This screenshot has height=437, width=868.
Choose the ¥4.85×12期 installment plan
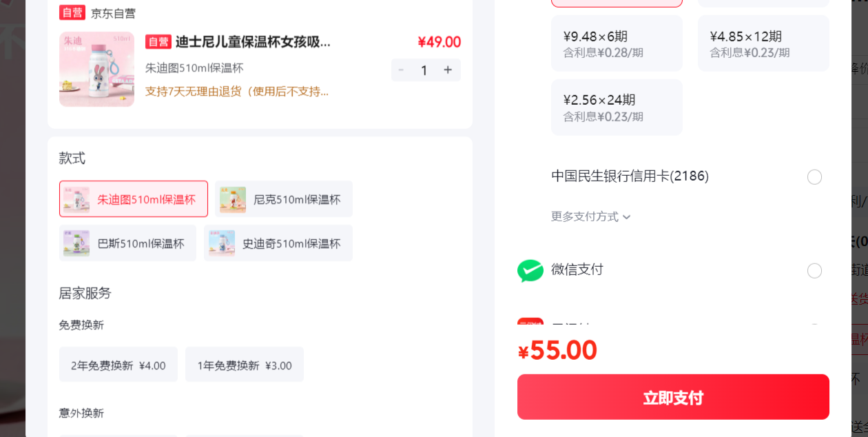pyautogui.click(x=763, y=43)
